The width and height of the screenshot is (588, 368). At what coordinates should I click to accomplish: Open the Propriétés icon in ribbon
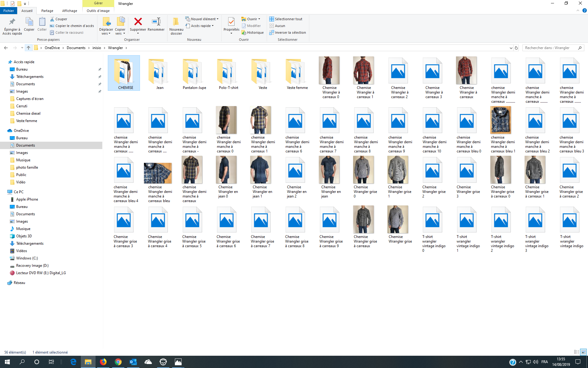[231, 22]
